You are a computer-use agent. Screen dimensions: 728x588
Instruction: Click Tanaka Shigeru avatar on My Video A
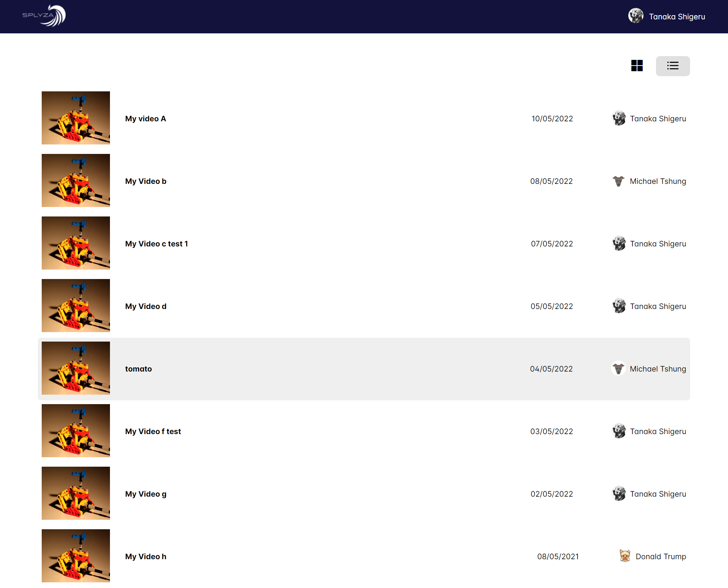click(x=620, y=118)
